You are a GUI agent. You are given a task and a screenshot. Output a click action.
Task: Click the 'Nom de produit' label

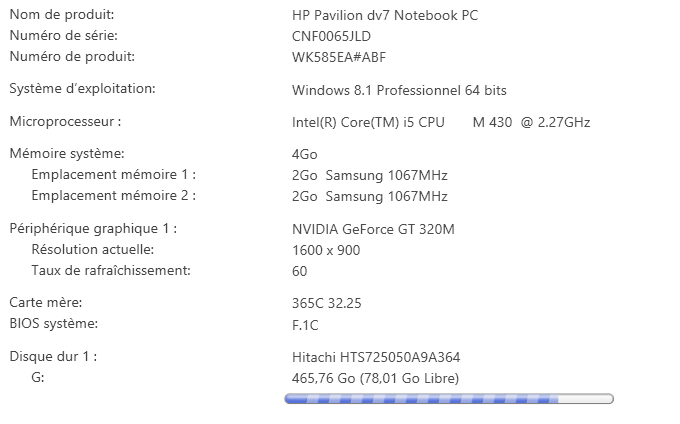tap(61, 15)
